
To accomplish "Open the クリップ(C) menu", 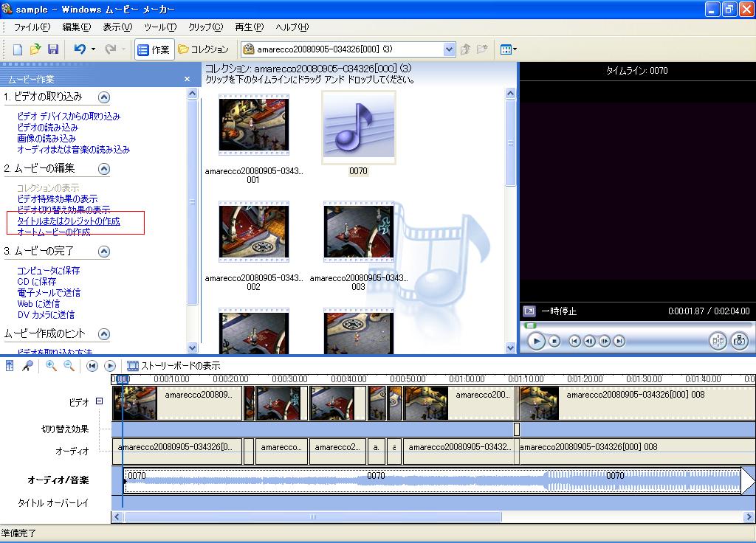I will pos(205,27).
